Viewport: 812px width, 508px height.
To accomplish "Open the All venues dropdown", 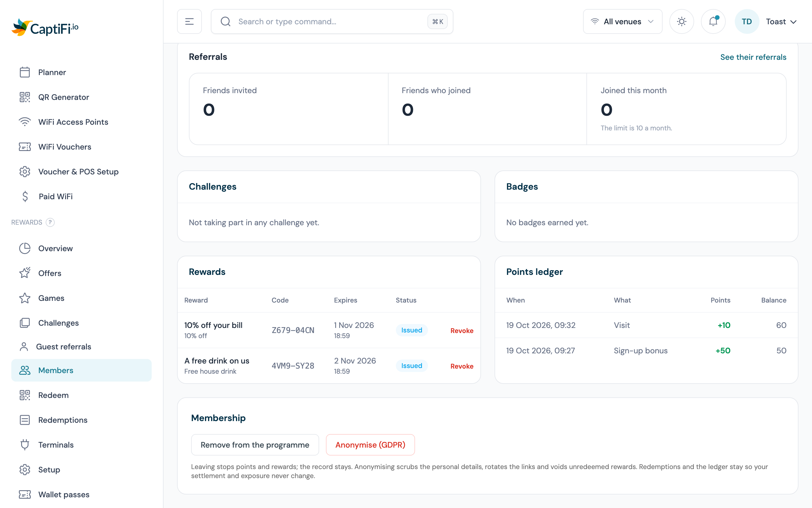I will 623,21.
